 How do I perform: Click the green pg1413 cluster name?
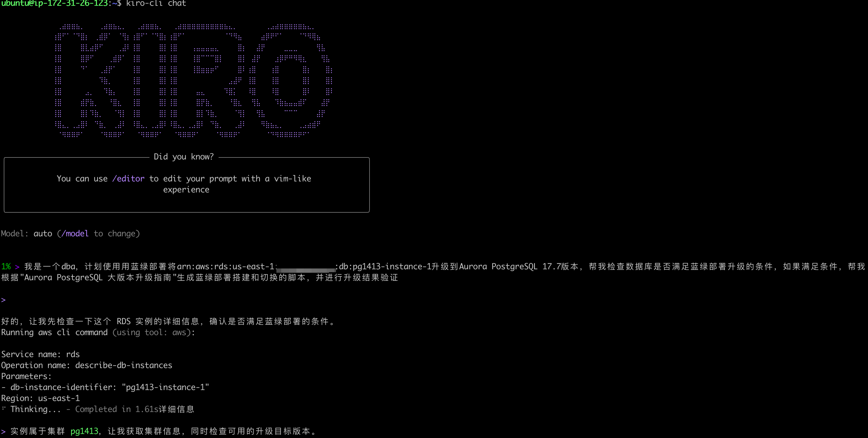pyautogui.click(x=84, y=431)
